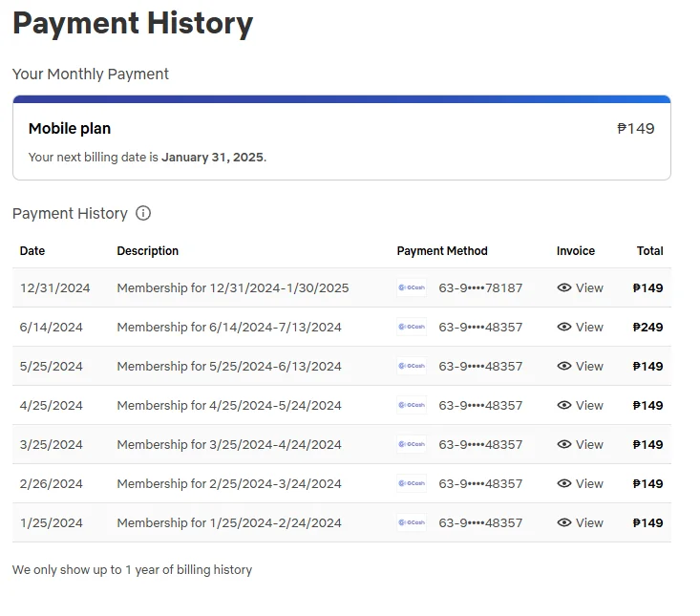Click the eye icon for the 6/14/2024 invoice
This screenshot has width=700, height=616.
564,328
